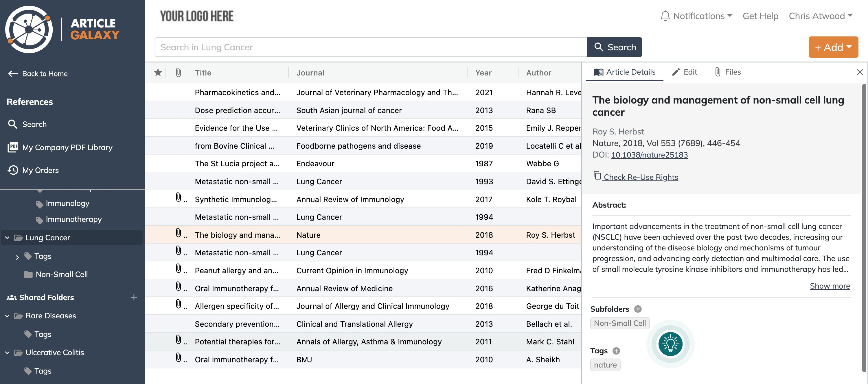Viewport: 868px width, 384px height.
Task: Click the dark Search button
Action: coord(615,47)
